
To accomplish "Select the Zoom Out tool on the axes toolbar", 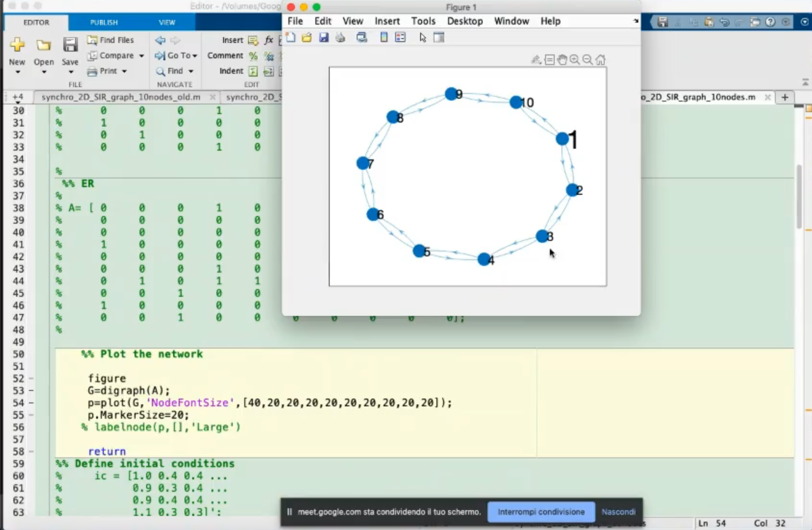I will 587,60.
